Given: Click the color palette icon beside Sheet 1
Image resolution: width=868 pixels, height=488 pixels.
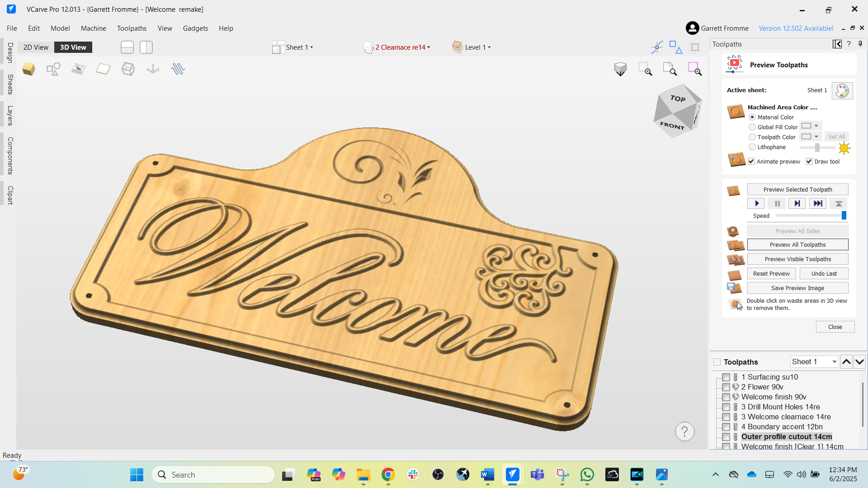Looking at the screenshot, I should click(842, 90).
